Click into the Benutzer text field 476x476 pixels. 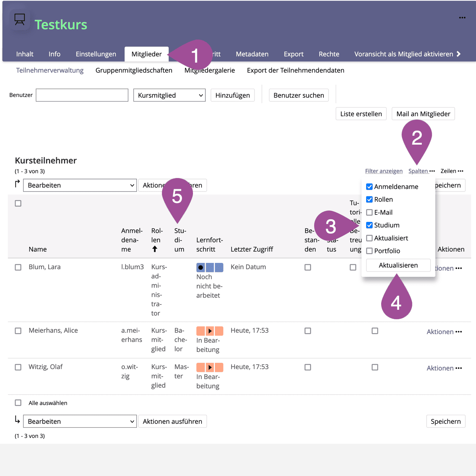(x=82, y=95)
